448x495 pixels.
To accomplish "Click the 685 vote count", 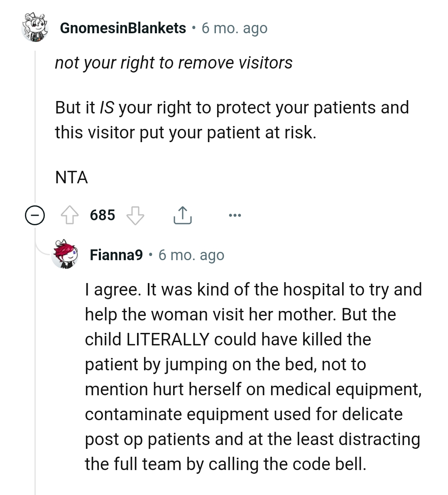I will pyautogui.click(x=102, y=215).
